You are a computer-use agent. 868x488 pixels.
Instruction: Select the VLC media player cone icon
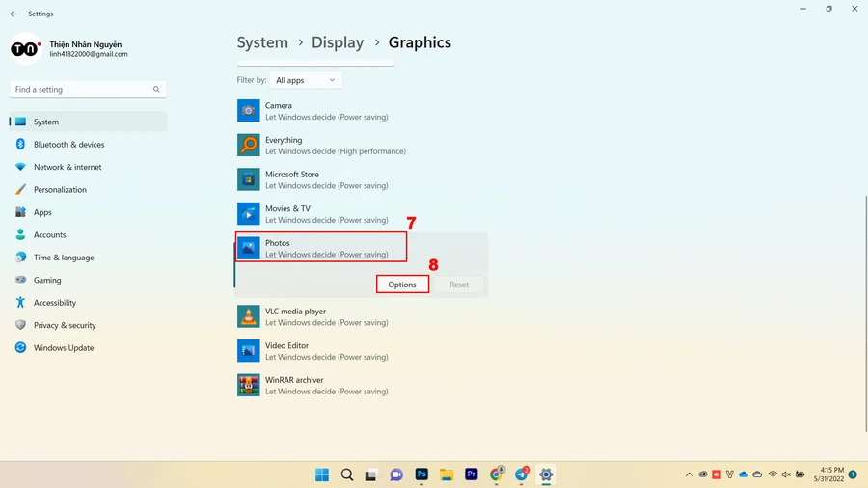coord(248,316)
